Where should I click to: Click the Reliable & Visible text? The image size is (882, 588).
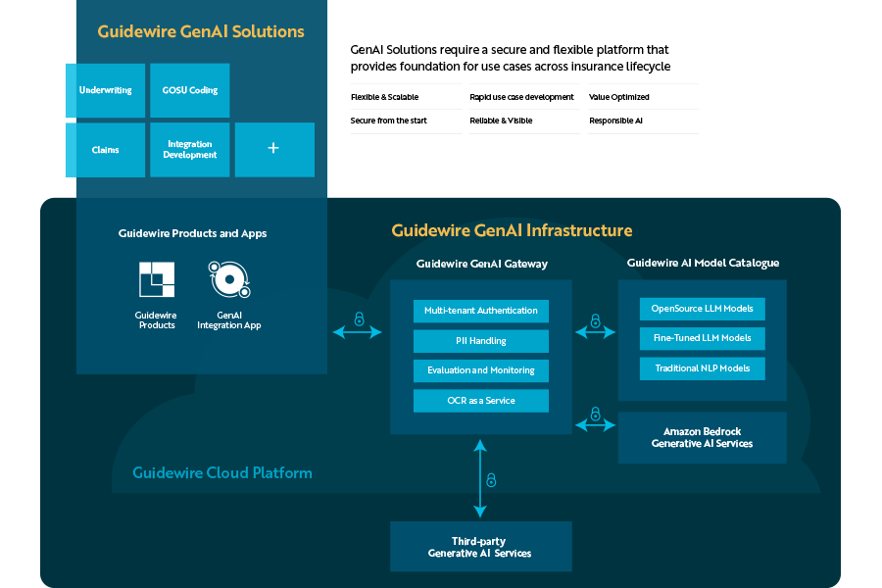(x=501, y=121)
